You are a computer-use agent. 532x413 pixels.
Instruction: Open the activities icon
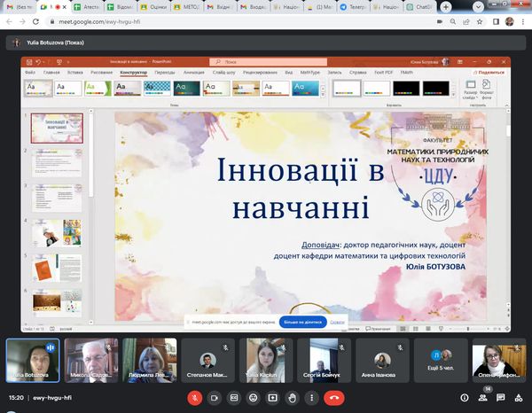[x=517, y=398]
